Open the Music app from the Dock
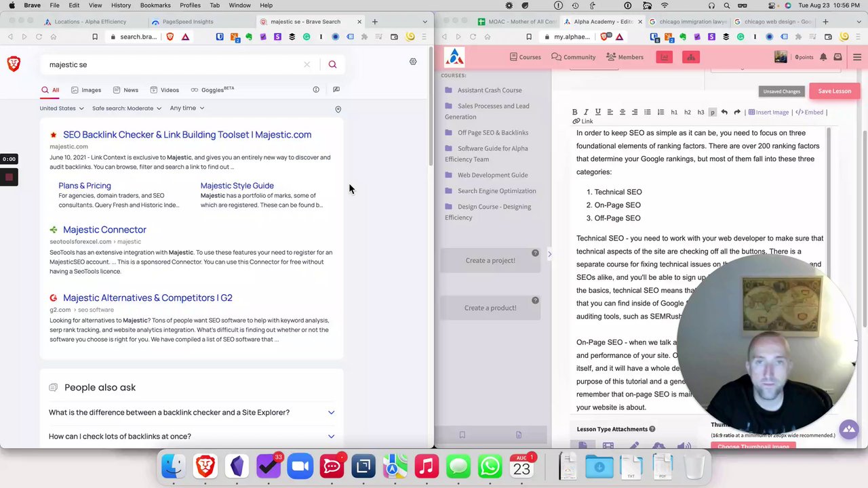Image resolution: width=868 pixels, height=488 pixels. [427, 466]
